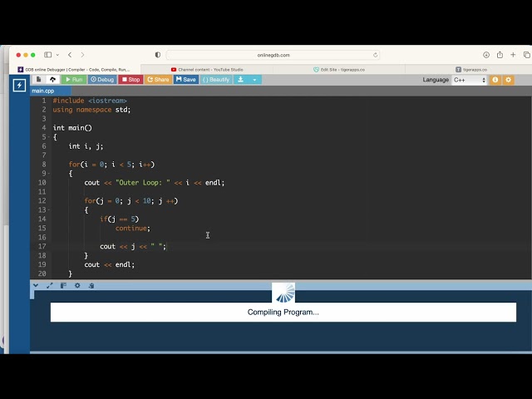Click the upload file cloud icon
Image resolution: width=532 pixels, height=399 pixels.
coord(52,80)
